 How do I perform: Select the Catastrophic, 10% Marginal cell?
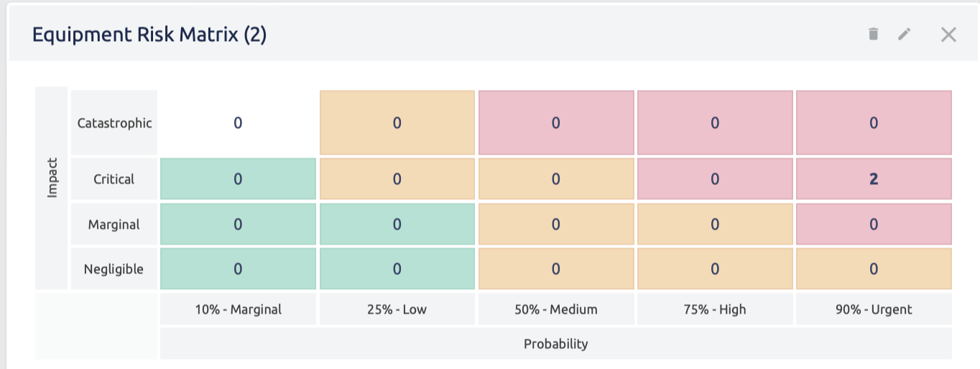tap(238, 123)
